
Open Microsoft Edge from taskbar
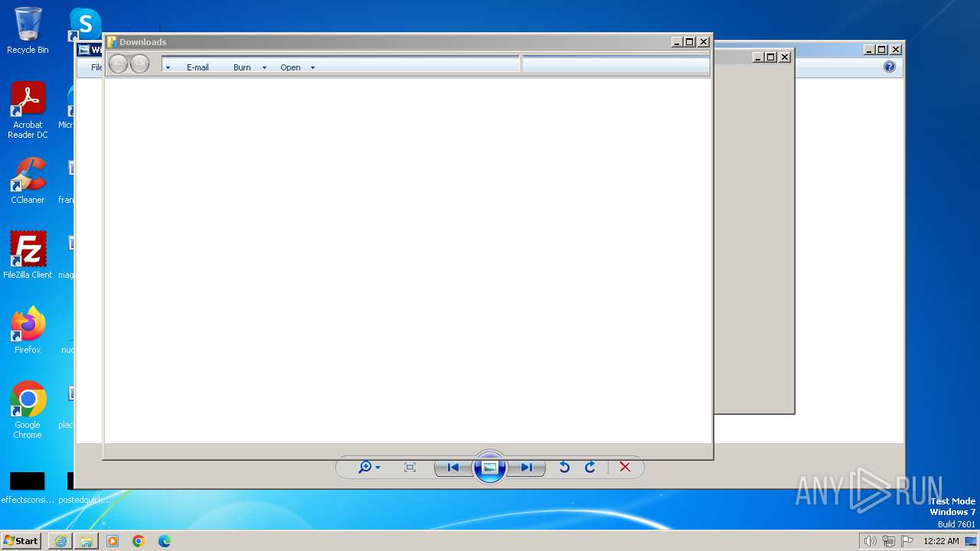(x=165, y=541)
